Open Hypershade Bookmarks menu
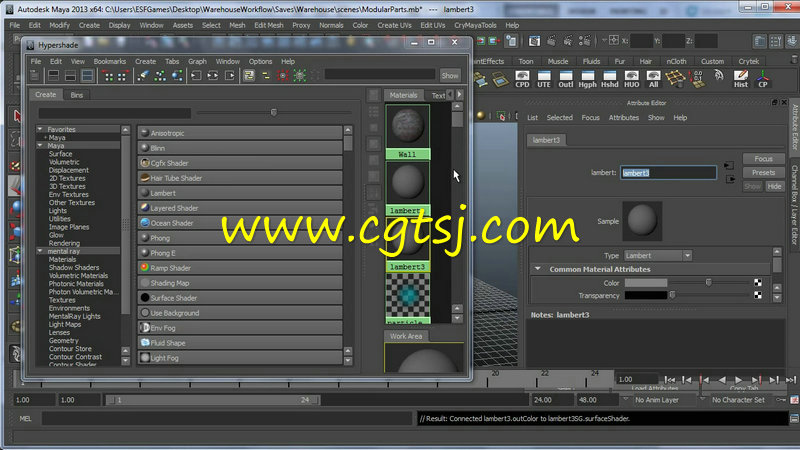 click(x=110, y=61)
